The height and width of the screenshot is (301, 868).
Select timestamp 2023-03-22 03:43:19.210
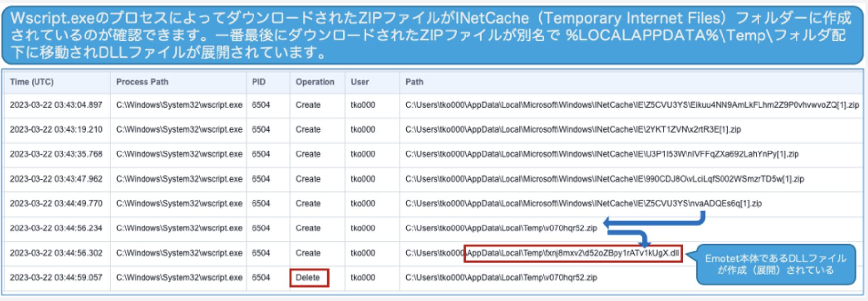[56, 129]
